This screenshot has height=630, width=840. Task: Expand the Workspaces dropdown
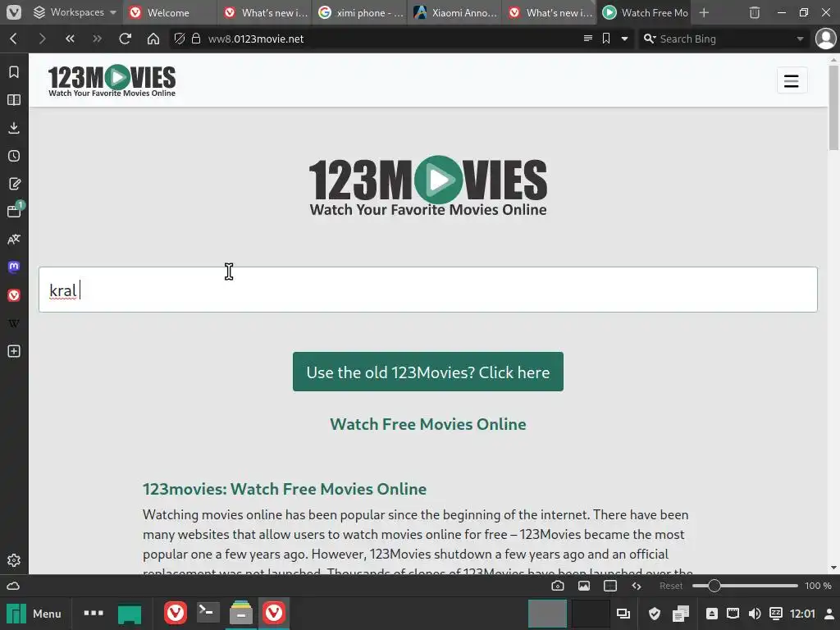click(x=75, y=12)
